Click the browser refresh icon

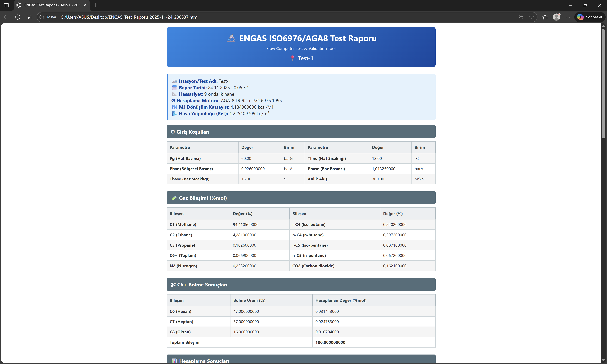(x=18, y=17)
